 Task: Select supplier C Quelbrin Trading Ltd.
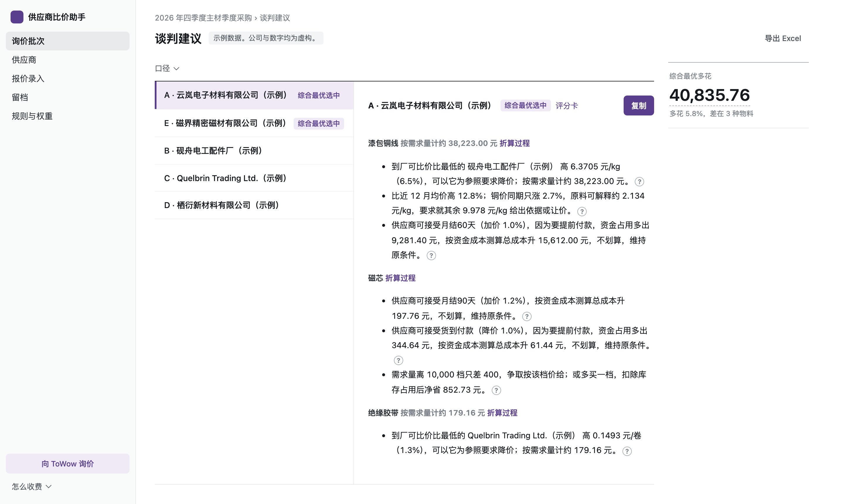(254, 178)
